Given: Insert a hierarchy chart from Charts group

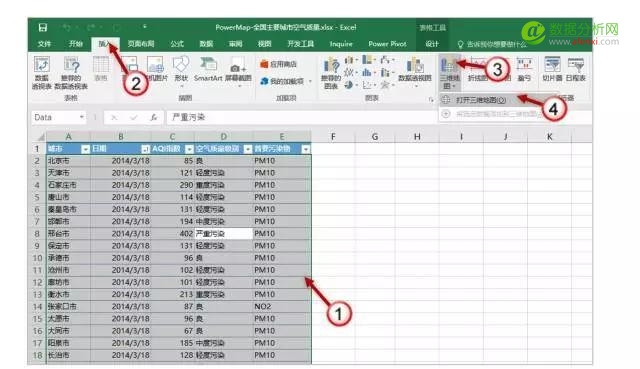Looking at the screenshot, I should coord(368,60).
